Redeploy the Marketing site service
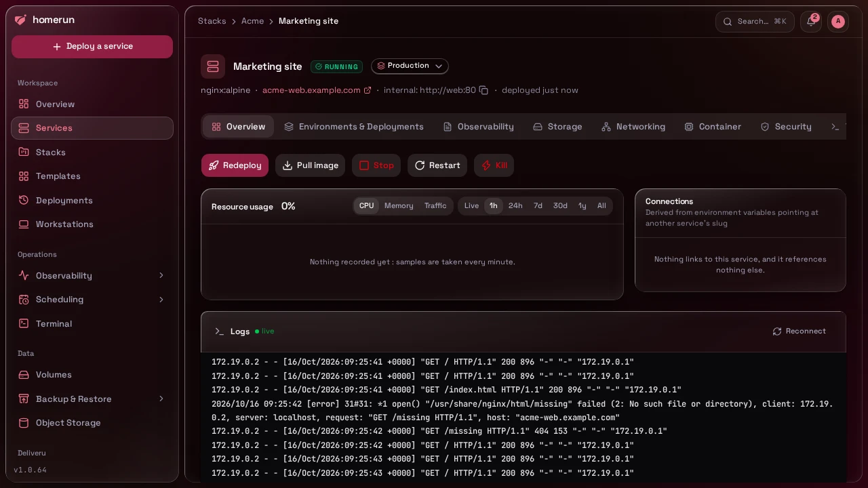This screenshot has height=488, width=868. pos(235,165)
